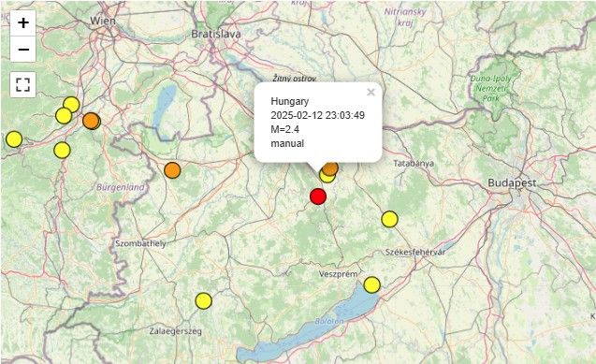Zoom in with the plus button
The image size is (596, 364).
click(x=23, y=23)
